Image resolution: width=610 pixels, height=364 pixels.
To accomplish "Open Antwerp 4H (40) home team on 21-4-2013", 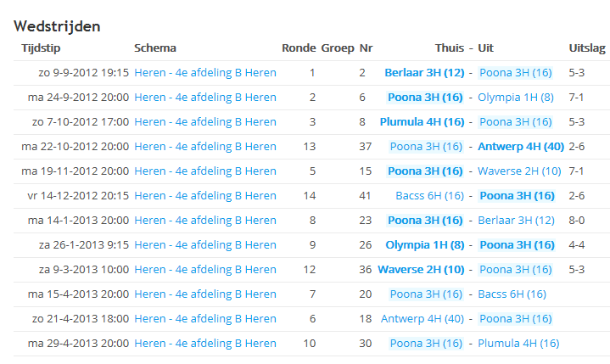I will pyautogui.click(x=423, y=319).
